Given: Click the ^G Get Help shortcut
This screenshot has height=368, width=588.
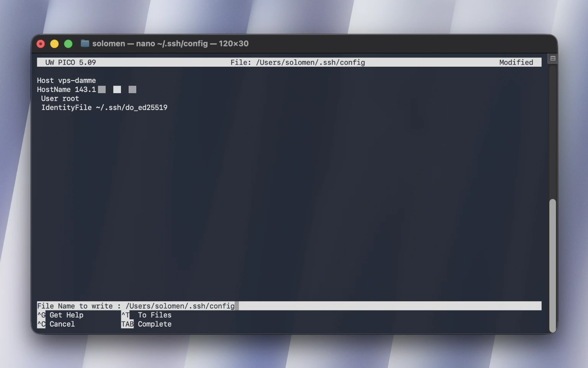Looking at the screenshot, I should click(x=60, y=315).
